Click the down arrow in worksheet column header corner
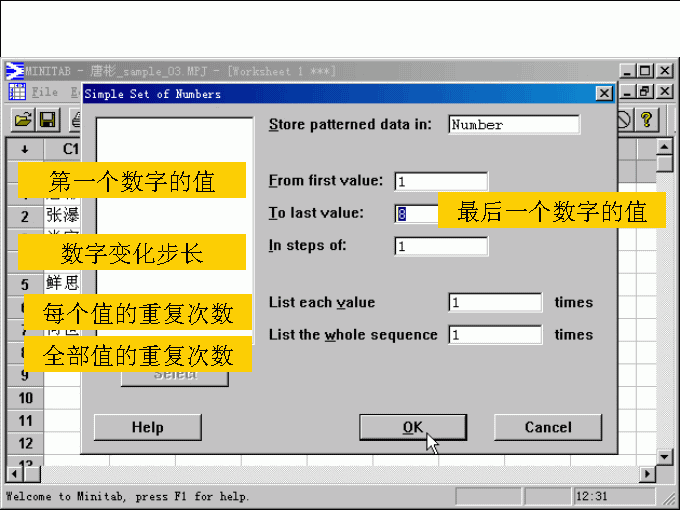680x510 pixels. tap(24, 149)
